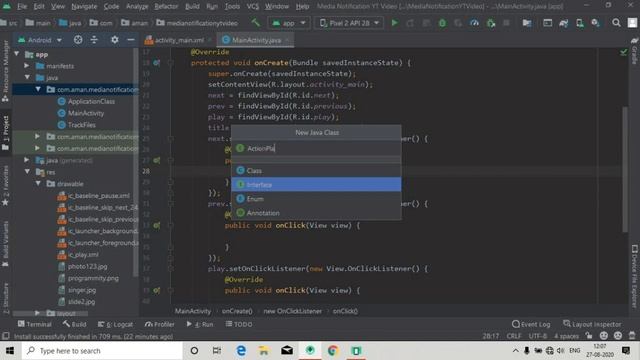Open project panel settings gear
The width and height of the screenshot is (640, 360).
point(115,40)
